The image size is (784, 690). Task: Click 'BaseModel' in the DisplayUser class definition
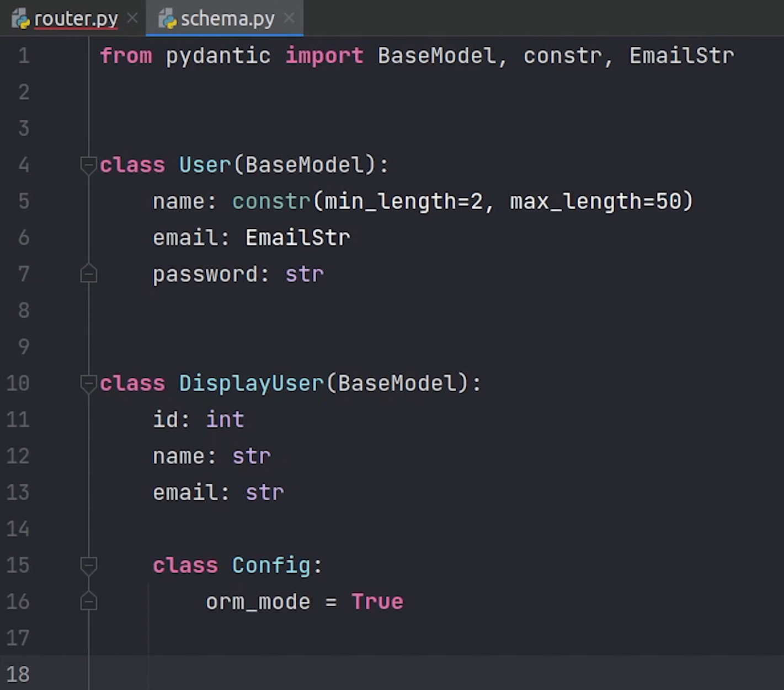click(397, 383)
